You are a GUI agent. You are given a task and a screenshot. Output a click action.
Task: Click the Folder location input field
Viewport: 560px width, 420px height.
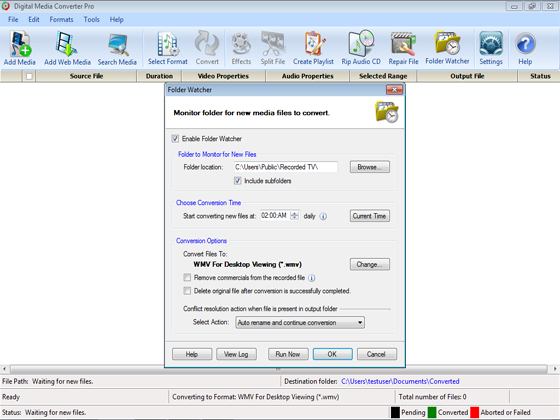tap(285, 167)
